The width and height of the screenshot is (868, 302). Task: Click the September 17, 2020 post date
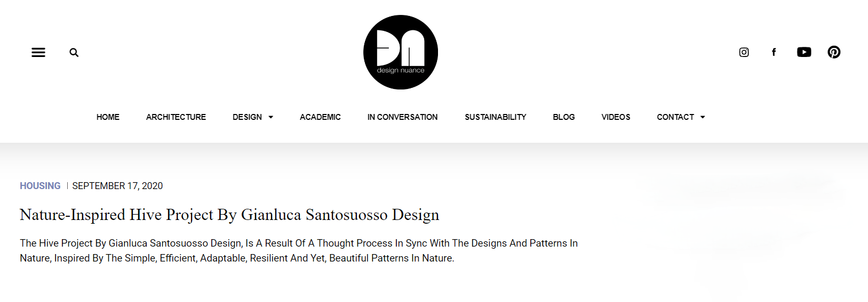pos(117,186)
